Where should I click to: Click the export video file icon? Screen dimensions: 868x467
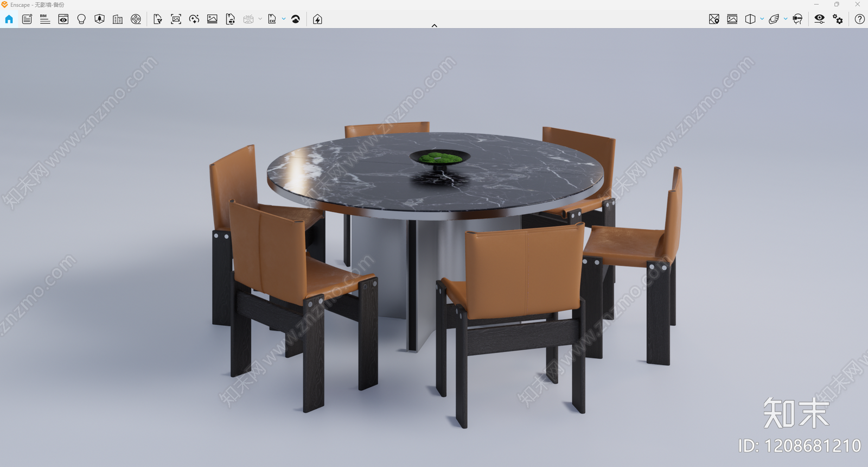231,19
